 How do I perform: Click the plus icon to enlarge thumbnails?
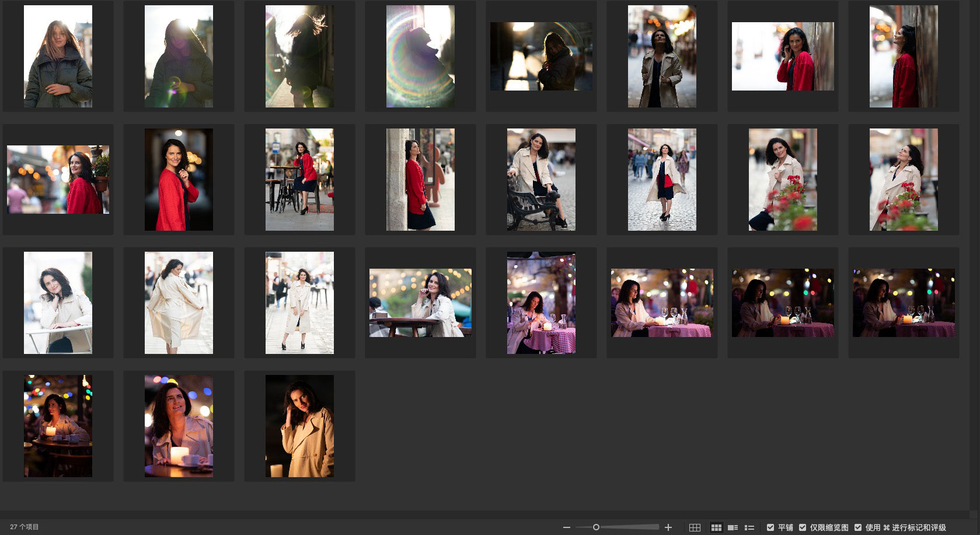pyautogui.click(x=668, y=527)
